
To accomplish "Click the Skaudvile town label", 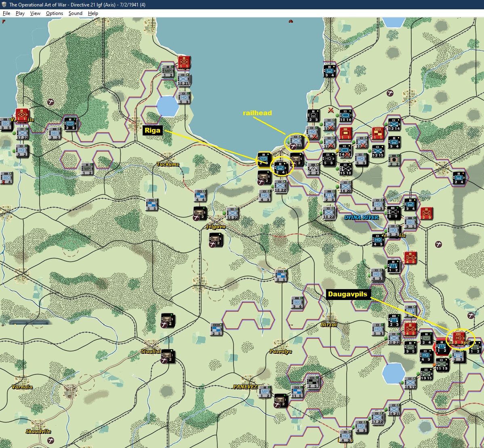I will pyautogui.click(x=38, y=431).
